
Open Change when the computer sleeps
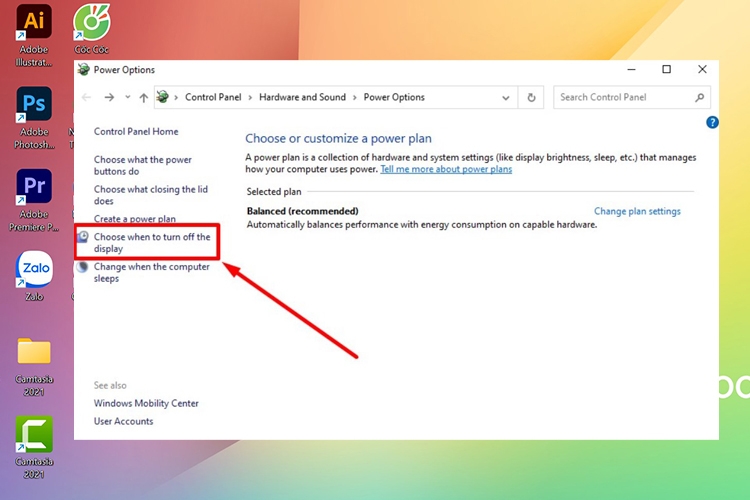click(152, 272)
